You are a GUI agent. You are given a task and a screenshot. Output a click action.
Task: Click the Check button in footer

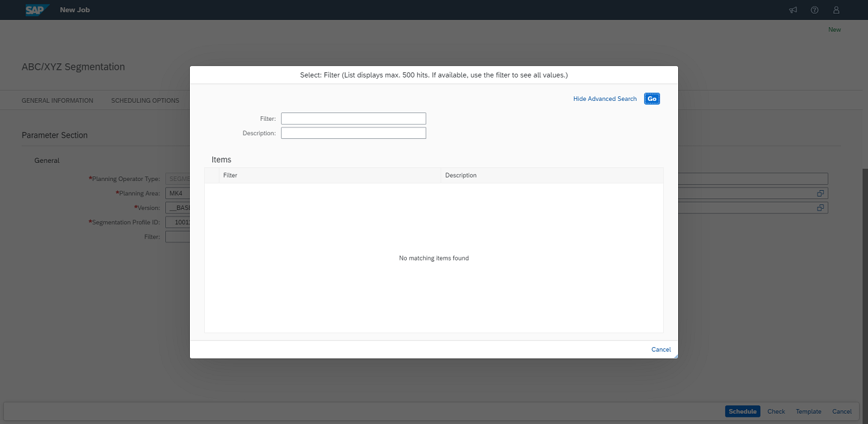pos(776,412)
